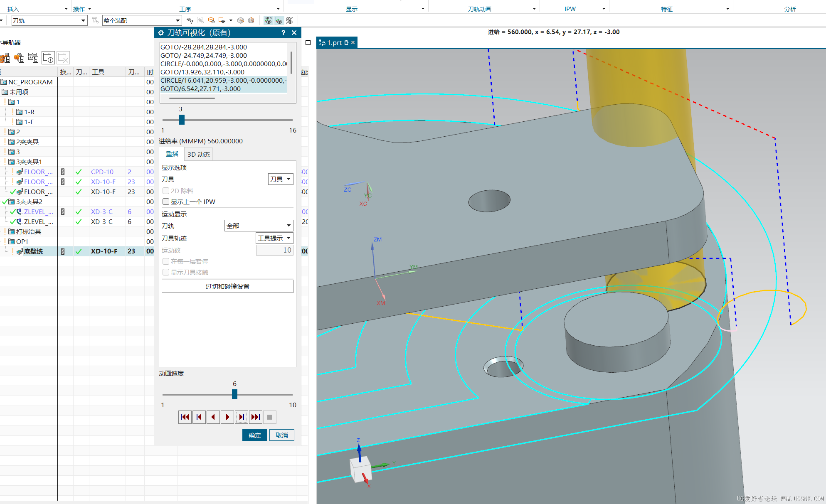Click the animation speed slider handle
Screen dimensions: 826x504
[x=234, y=394]
